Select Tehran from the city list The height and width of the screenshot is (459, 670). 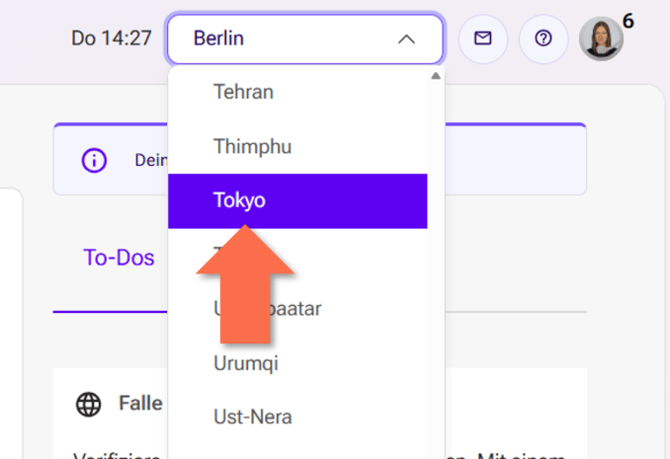243,92
